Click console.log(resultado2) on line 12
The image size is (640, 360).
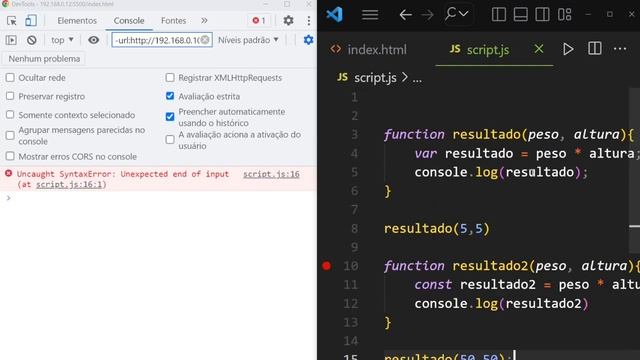[x=502, y=303]
